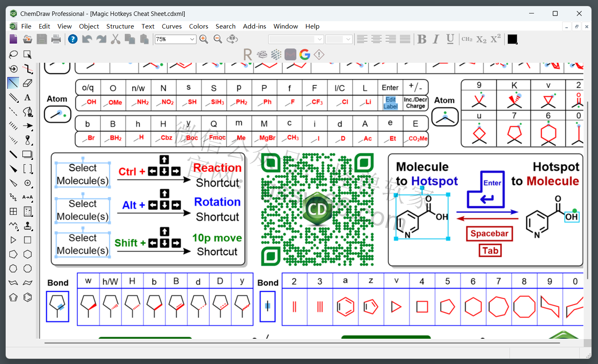Viewport: 598px width, 364px height.
Task: Choose the Structure Perspective rotate tool
Action: pos(13,68)
